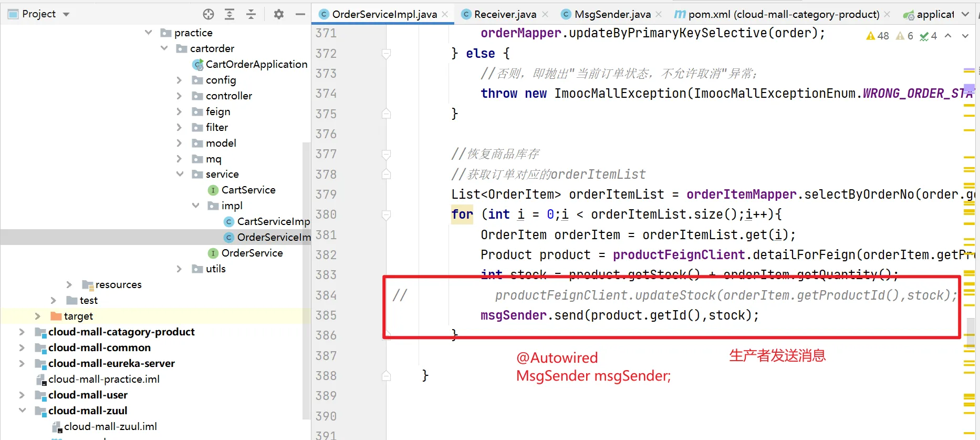Image resolution: width=980 pixels, height=440 pixels.
Task: Expand the target folder chevron
Action: pos(38,316)
